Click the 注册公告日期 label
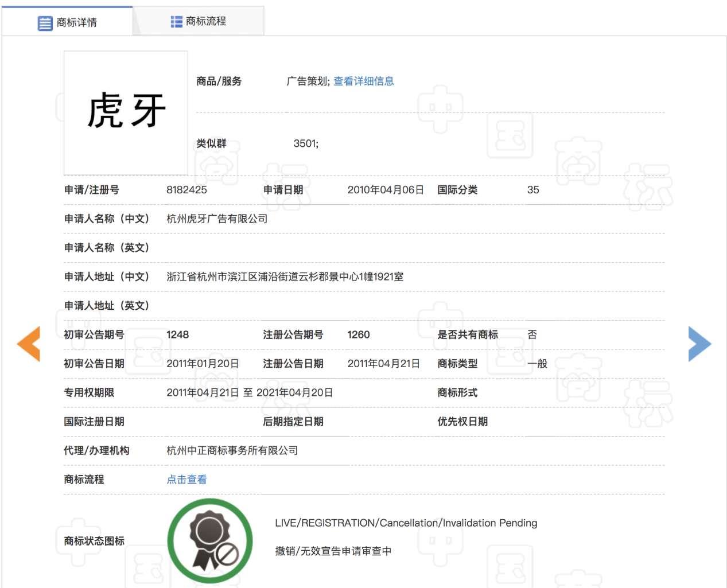This screenshot has height=588, width=727. pyautogui.click(x=293, y=364)
